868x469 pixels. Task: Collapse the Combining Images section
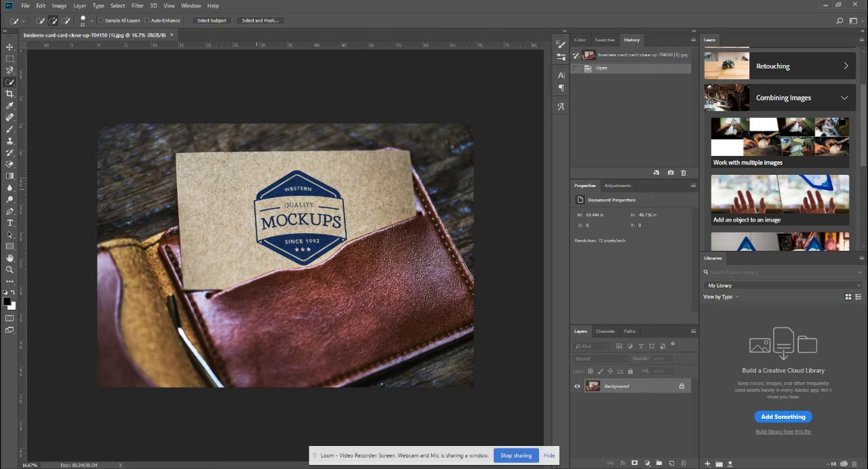[x=844, y=98]
